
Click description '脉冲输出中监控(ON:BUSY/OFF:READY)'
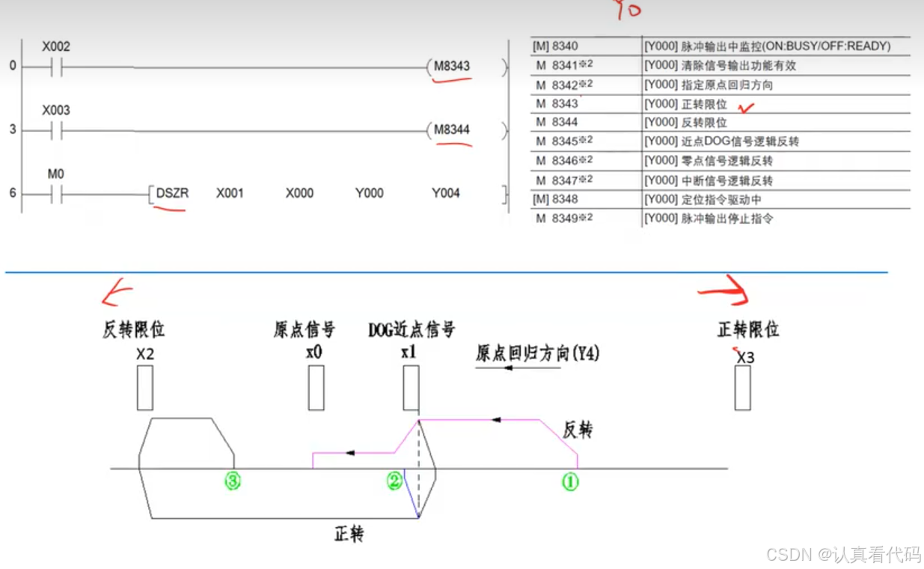[785, 46]
